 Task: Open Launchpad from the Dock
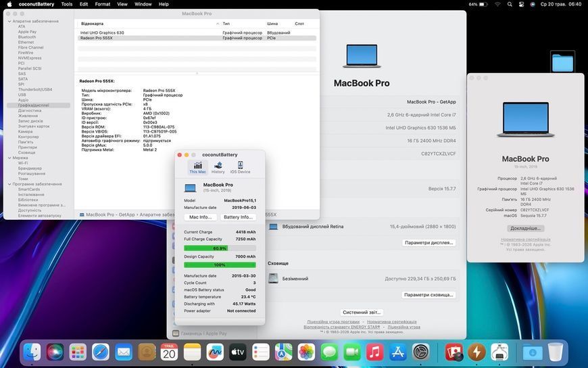pyautogui.click(x=78, y=352)
